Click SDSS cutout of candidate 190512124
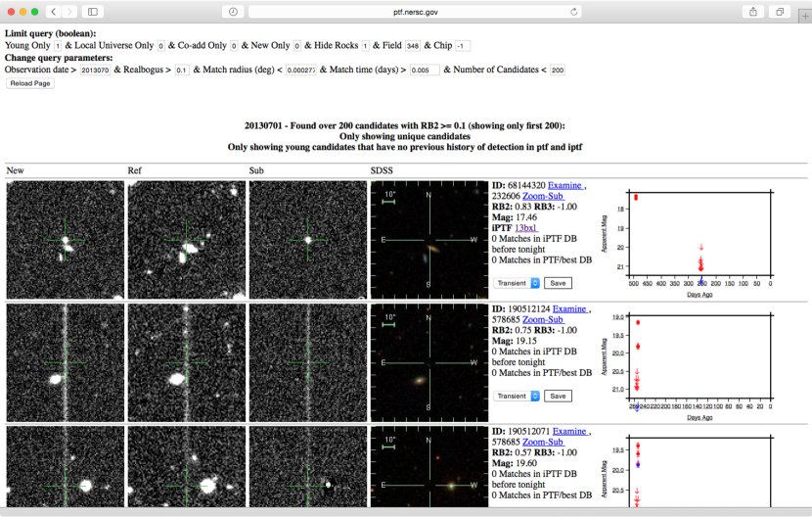812x517 pixels. pos(429,362)
